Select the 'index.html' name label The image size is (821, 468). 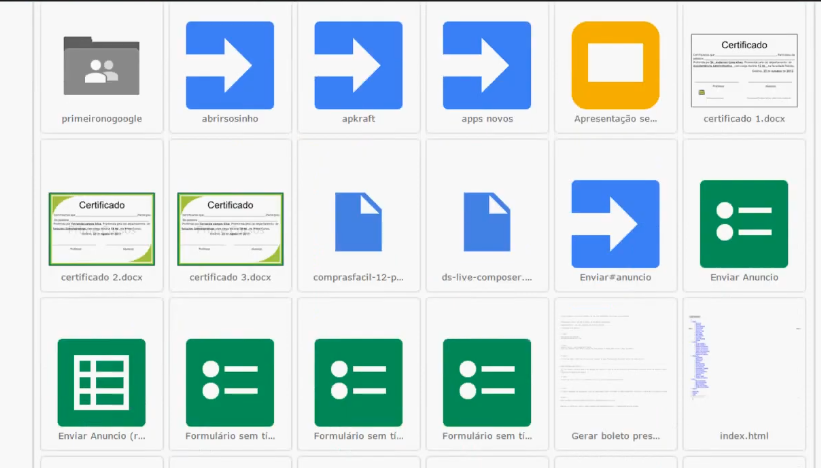click(x=744, y=436)
